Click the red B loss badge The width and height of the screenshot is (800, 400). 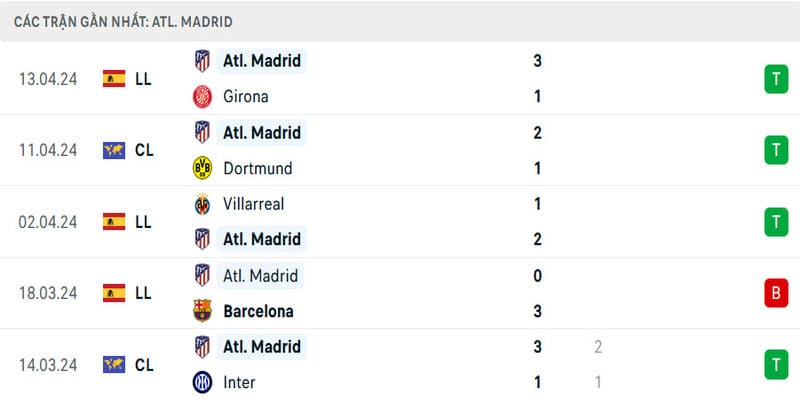[x=775, y=293]
